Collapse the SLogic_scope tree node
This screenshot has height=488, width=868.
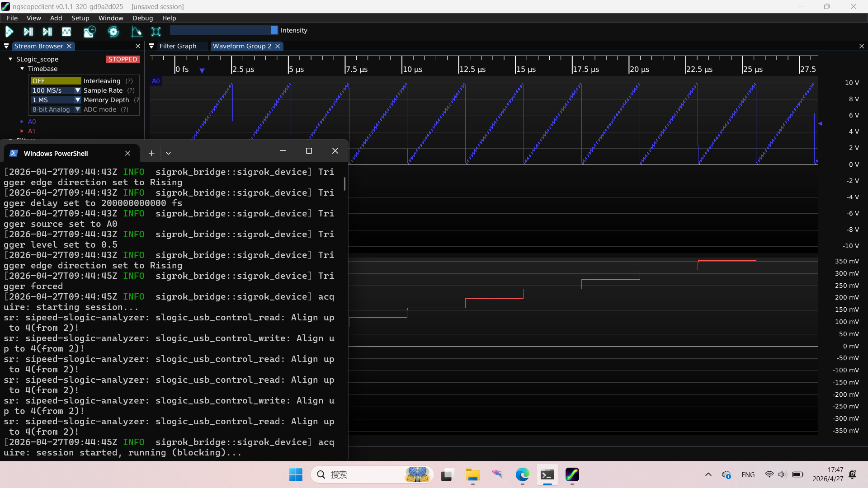tap(10, 59)
